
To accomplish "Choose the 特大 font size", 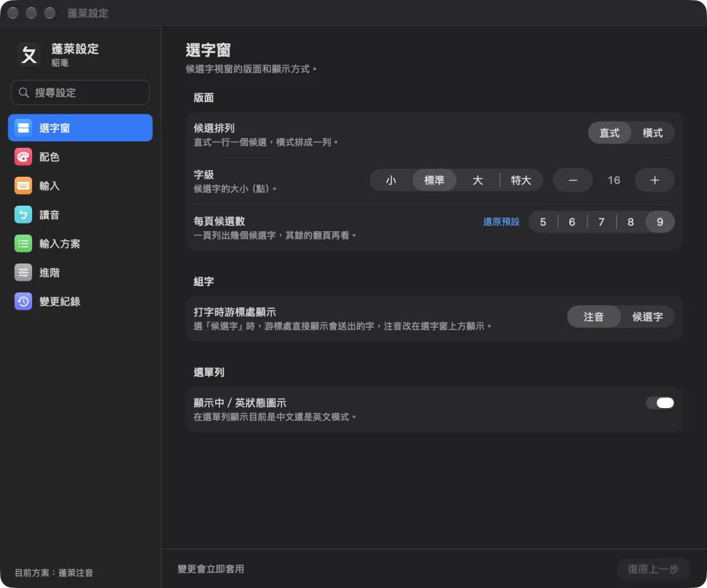I will [x=521, y=181].
